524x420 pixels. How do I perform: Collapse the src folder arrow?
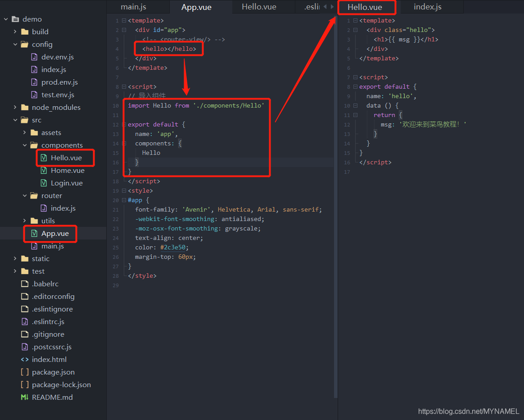pos(15,120)
